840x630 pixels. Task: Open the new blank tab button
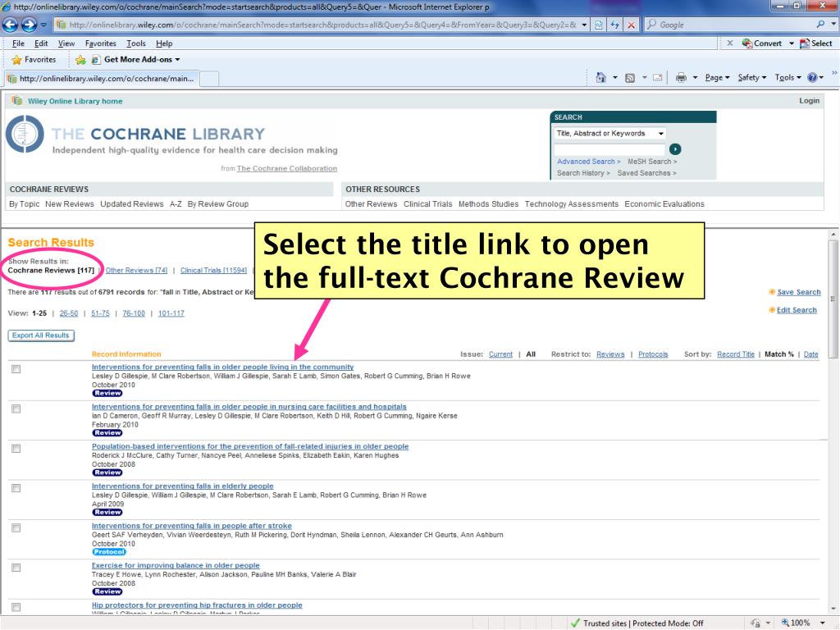coord(209,79)
